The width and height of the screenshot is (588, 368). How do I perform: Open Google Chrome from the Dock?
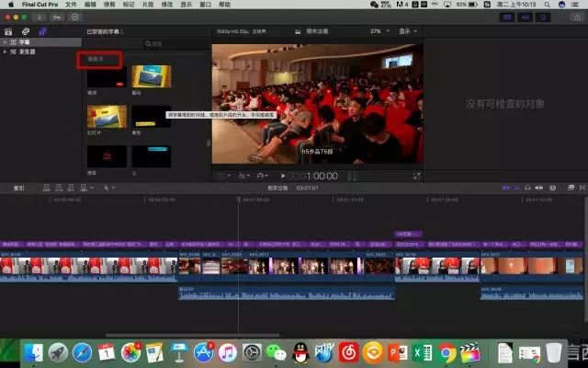447,352
